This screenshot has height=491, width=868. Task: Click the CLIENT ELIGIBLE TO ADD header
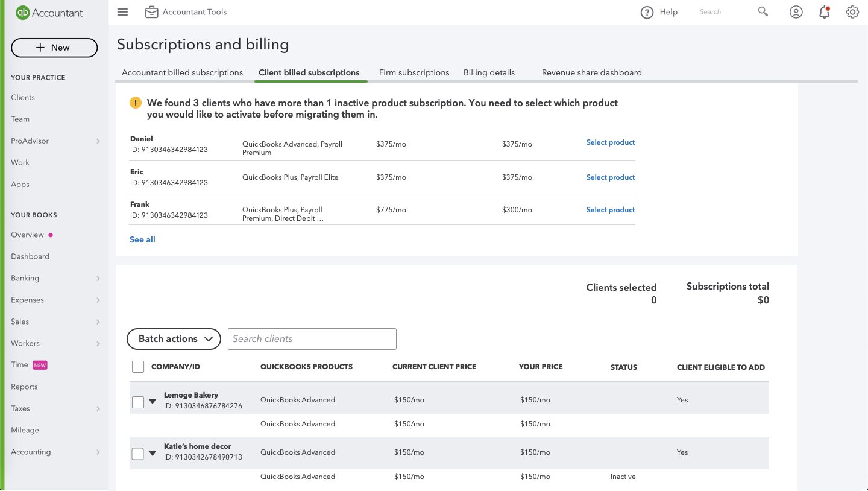(x=721, y=367)
